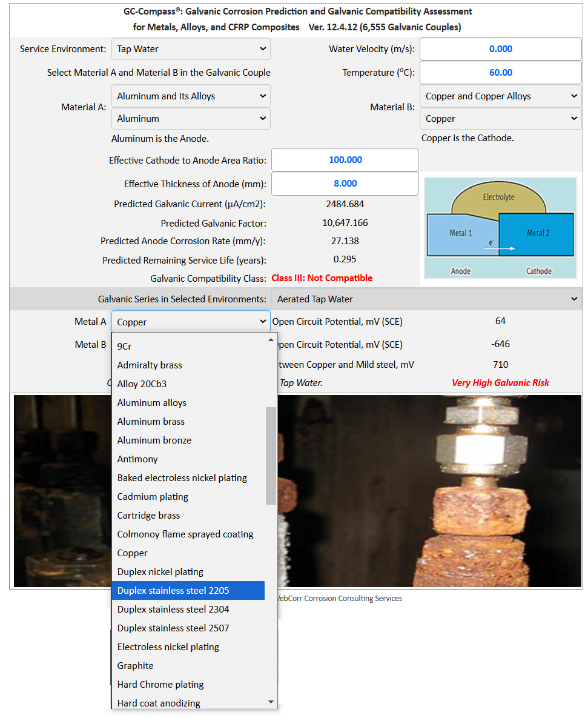Click the Corrosion Consulting Services caption
Screen dimensions: 588x718
pyautogui.click(x=340, y=599)
